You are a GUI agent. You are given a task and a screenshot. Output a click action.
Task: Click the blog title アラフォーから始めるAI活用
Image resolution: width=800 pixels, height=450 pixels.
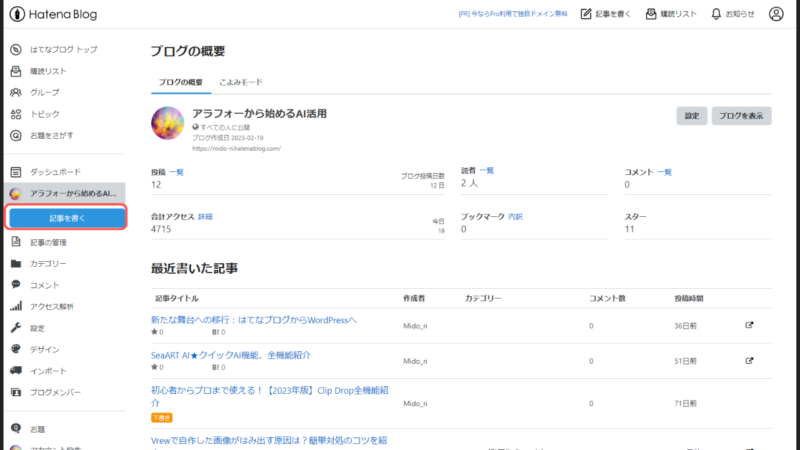[259, 114]
